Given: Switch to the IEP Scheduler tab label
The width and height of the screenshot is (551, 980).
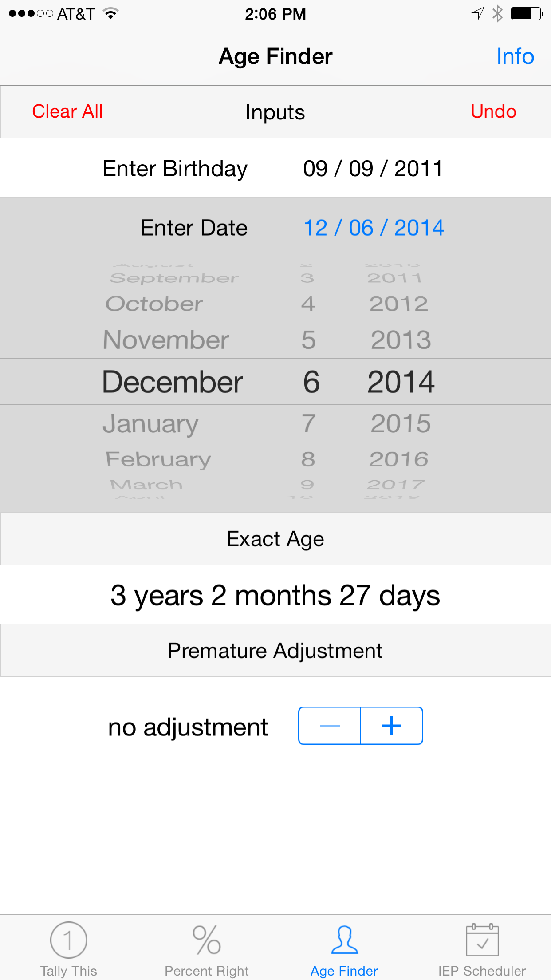Looking at the screenshot, I should point(482,971).
